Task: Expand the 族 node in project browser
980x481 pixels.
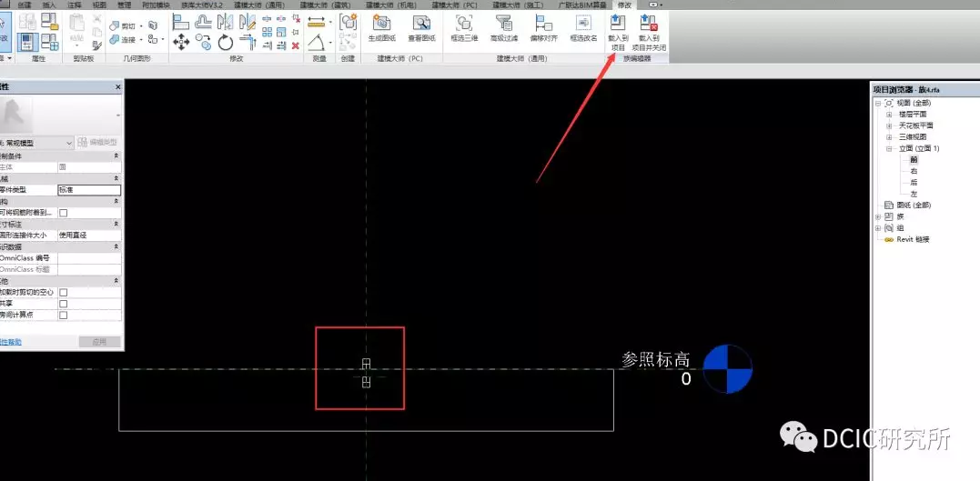Action: [878, 216]
